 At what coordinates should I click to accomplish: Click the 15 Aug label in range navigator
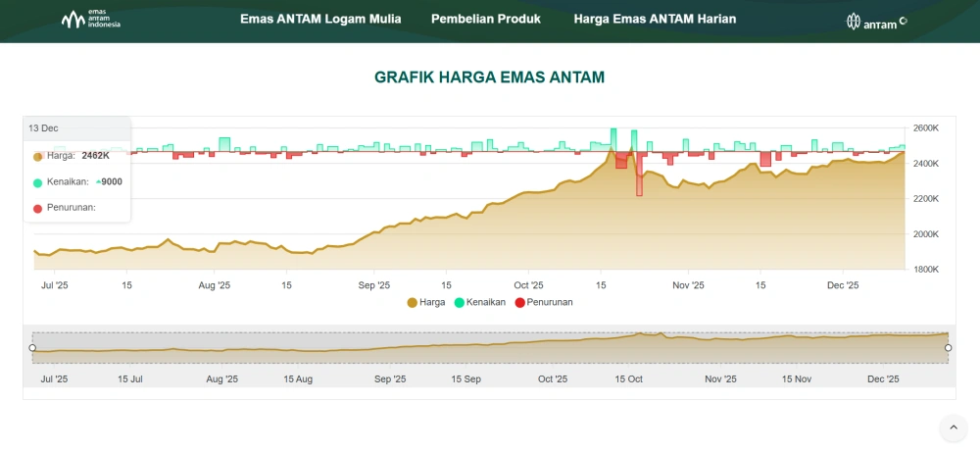pyautogui.click(x=298, y=379)
